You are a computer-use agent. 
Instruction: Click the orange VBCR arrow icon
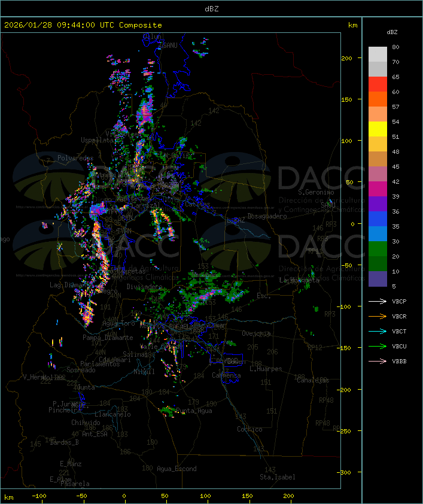378,316
